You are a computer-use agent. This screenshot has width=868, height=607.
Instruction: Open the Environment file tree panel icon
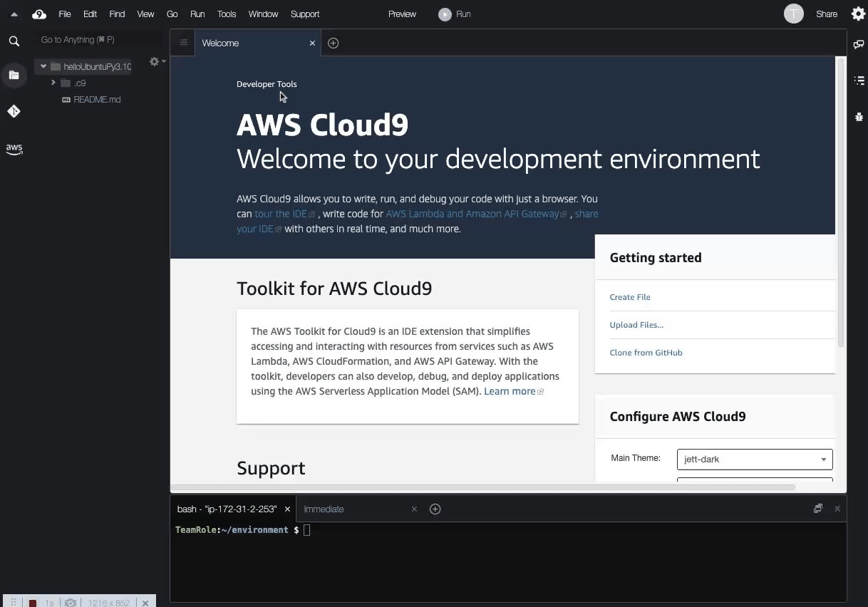[x=14, y=75]
